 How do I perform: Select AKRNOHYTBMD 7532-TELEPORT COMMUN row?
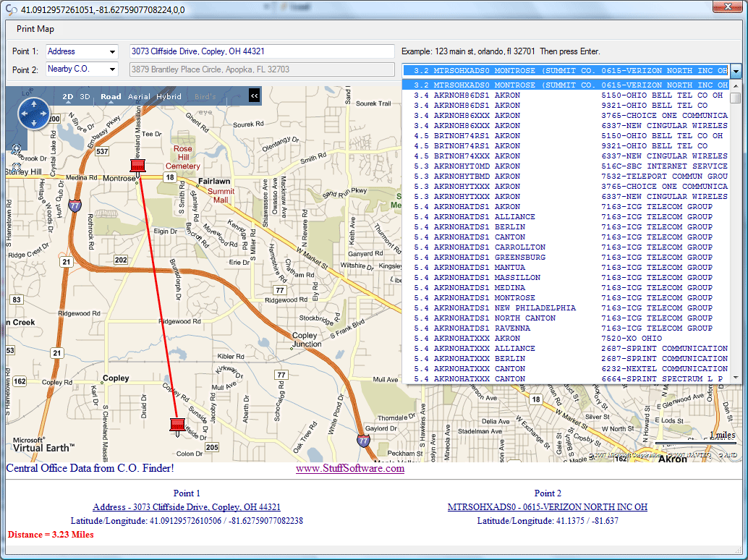[566, 177]
